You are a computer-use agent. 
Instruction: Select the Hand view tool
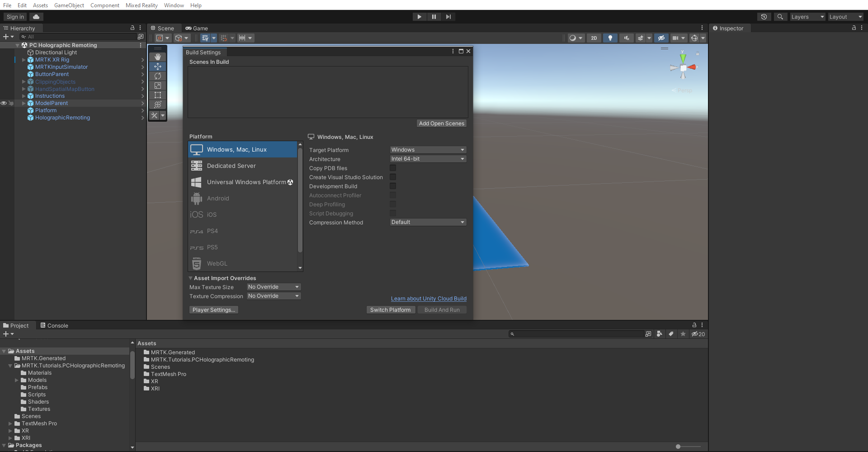click(x=157, y=57)
